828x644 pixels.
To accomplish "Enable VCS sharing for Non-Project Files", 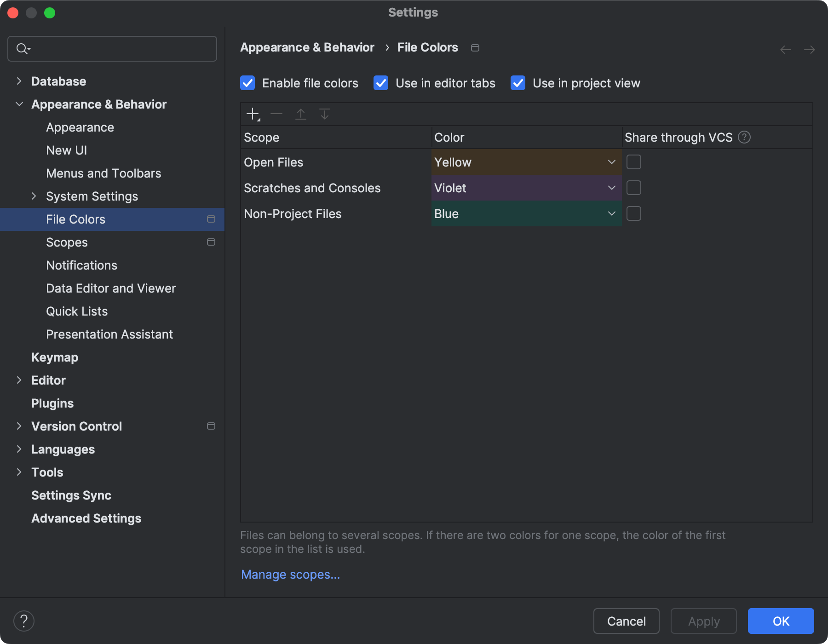I will pos(634,213).
